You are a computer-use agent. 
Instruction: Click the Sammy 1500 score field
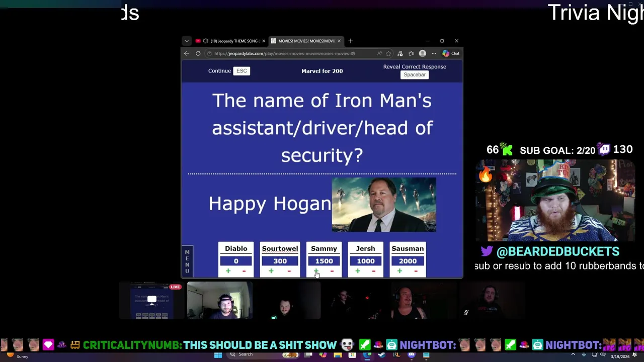324,261
